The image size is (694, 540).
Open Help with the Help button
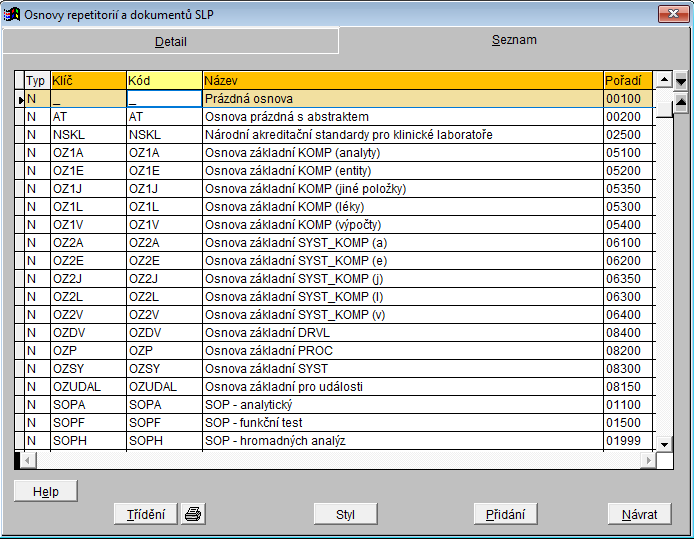45,491
